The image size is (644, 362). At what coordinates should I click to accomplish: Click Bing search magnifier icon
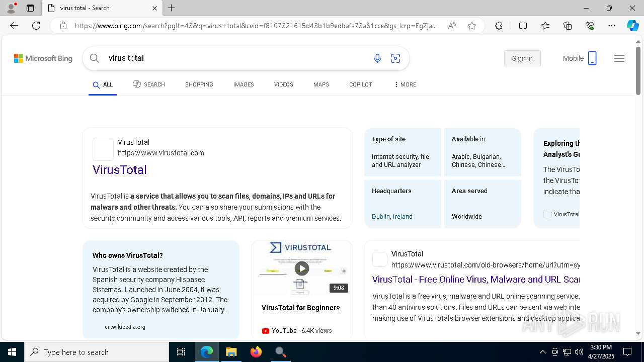94,58
